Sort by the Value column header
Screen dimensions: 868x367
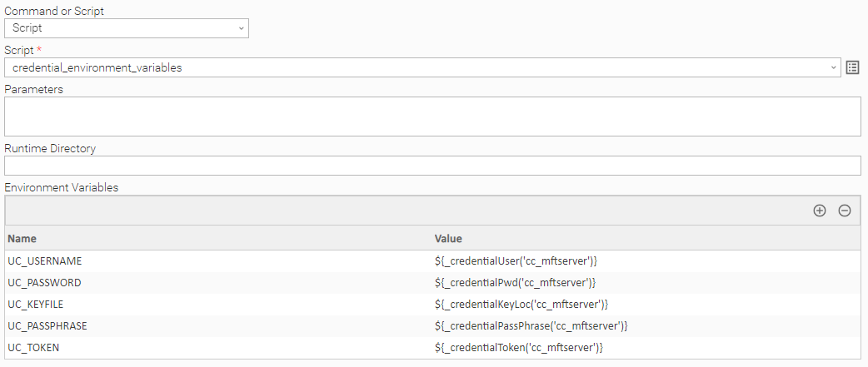[x=448, y=238]
